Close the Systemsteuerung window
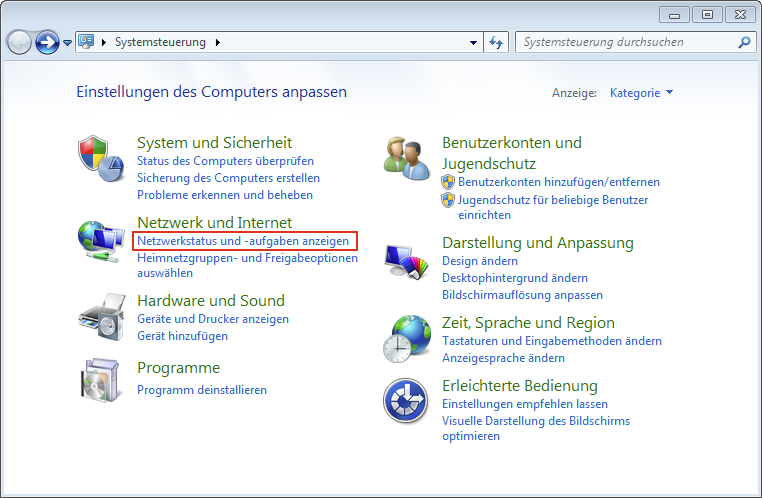Viewport: 762px width, 498px height. pyautogui.click(x=740, y=15)
